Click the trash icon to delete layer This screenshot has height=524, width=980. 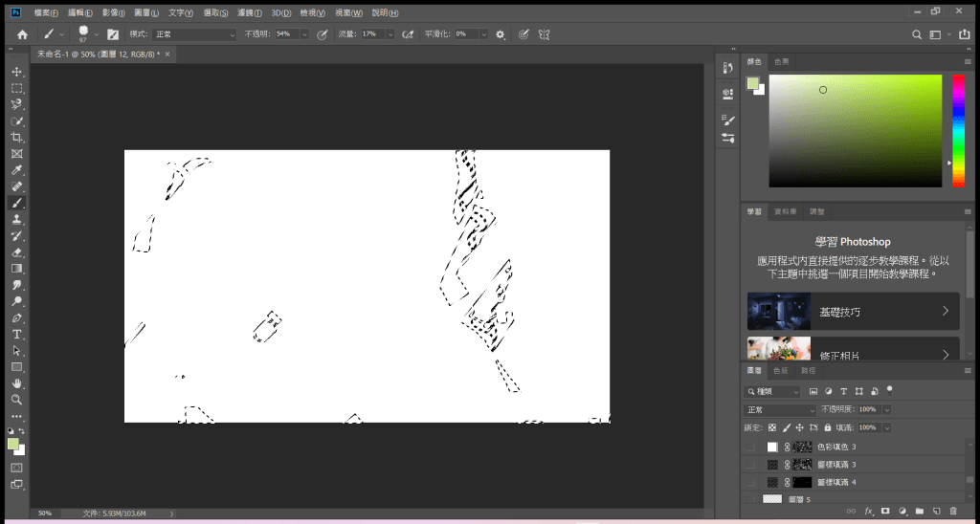[952, 512]
